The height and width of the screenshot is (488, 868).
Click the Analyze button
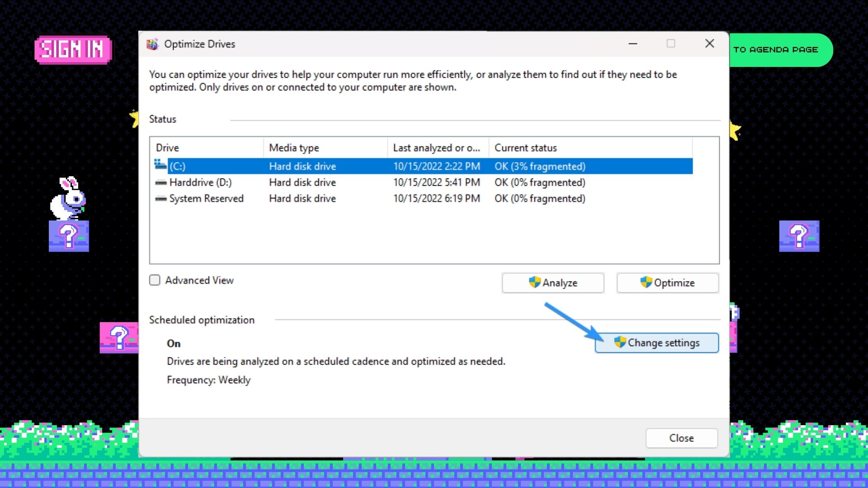[553, 283]
